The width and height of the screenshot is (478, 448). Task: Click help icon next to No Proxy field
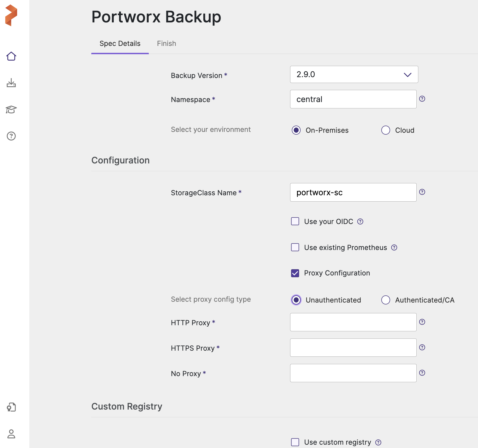pyautogui.click(x=422, y=373)
